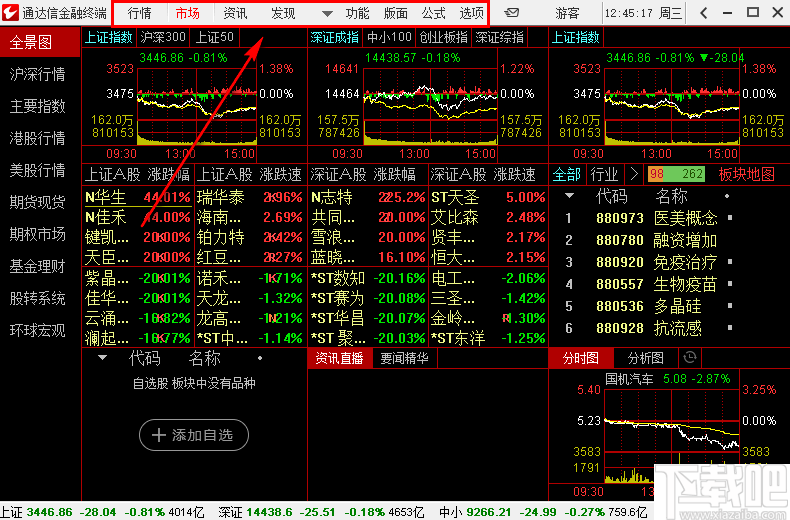Expand the triangle beside 代码 in sector list
This screenshot has width=790, height=520.
[569, 196]
